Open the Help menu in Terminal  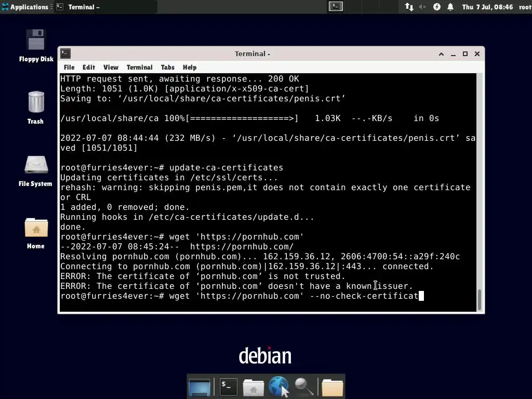(189, 67)
